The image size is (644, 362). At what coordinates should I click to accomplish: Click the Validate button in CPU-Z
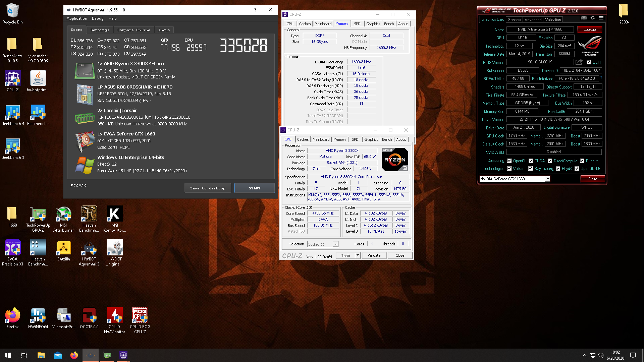coord(374,255)
